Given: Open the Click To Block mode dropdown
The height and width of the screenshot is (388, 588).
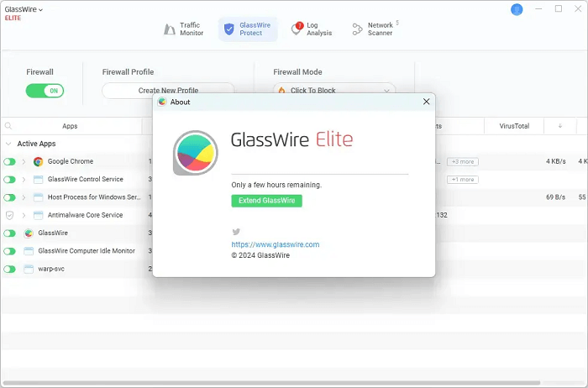Looking at the screenshot, I should [x=334, y=91].
